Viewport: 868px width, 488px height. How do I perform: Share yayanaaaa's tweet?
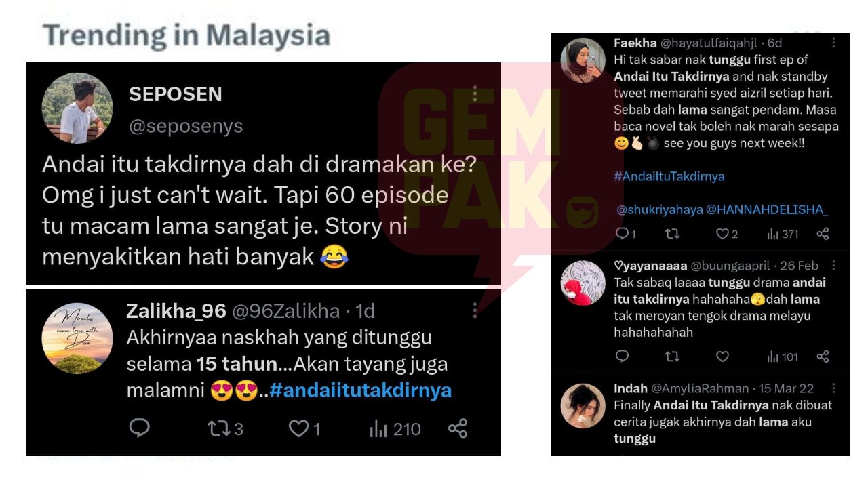(x=823, y=357)
